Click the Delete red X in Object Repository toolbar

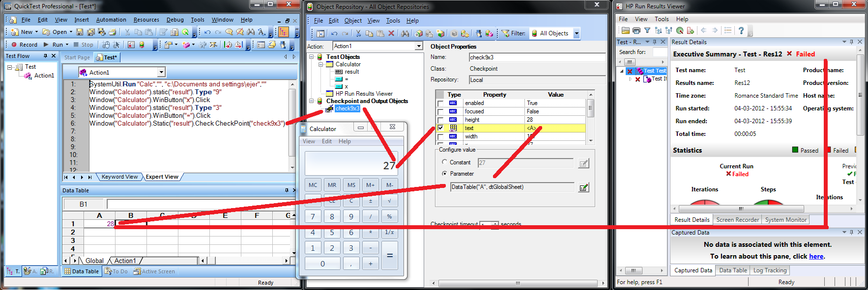click(391, 33)
